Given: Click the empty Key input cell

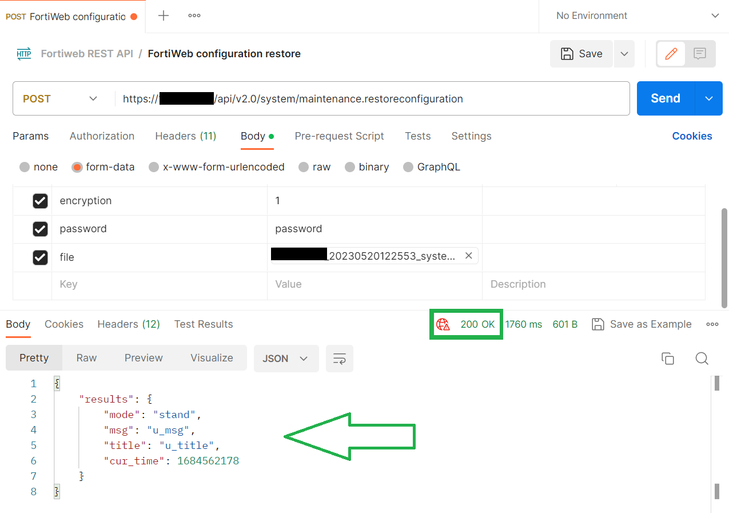Looking at the screenshot, I should [x=159, y=284].
